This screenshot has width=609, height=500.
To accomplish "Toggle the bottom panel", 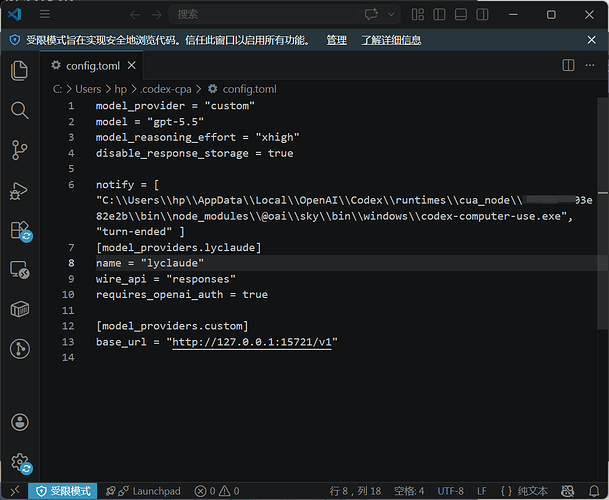I will [x=461, y=15].
